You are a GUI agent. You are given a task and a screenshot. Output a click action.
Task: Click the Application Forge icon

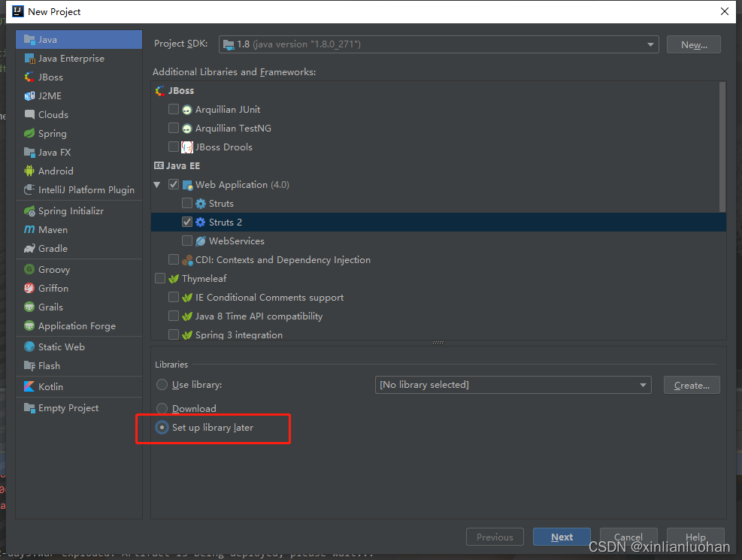[x=29, y=326]
